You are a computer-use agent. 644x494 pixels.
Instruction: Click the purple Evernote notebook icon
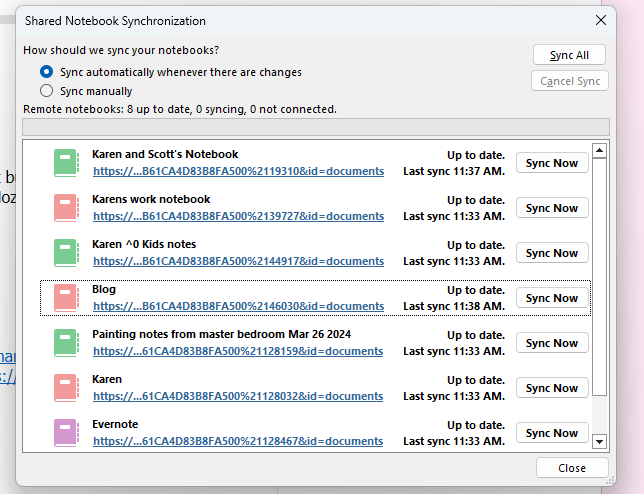[x=66, y=433]
